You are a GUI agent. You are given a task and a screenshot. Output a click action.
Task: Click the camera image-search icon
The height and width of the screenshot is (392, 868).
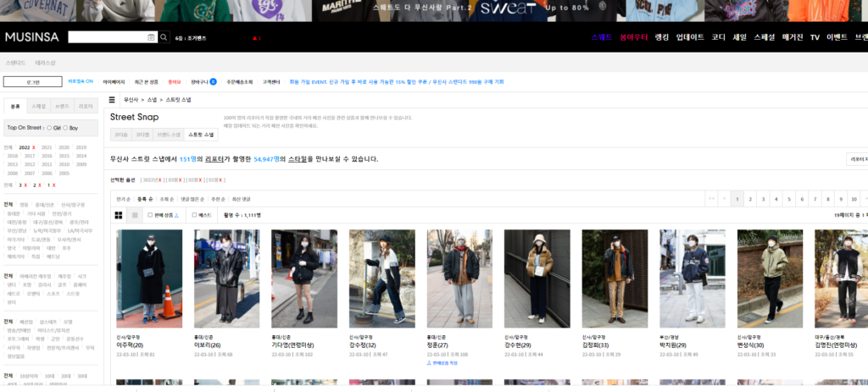click(x=151, y=37)
